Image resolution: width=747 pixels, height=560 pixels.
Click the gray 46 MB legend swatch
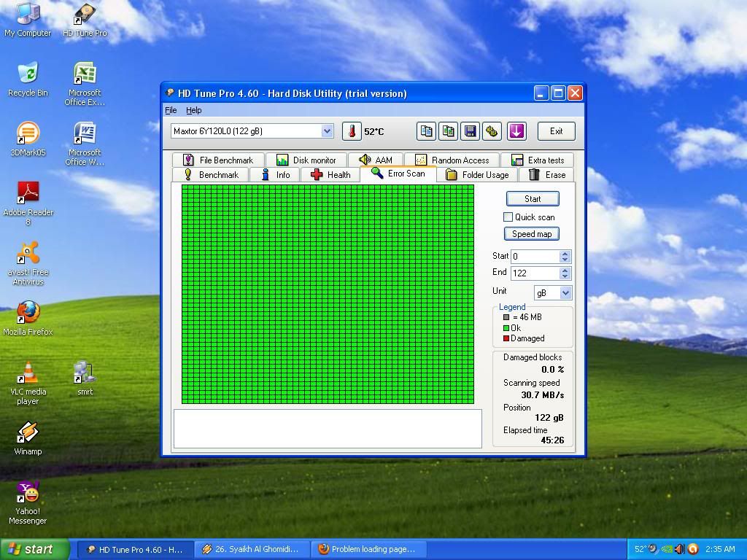point(506,317)
